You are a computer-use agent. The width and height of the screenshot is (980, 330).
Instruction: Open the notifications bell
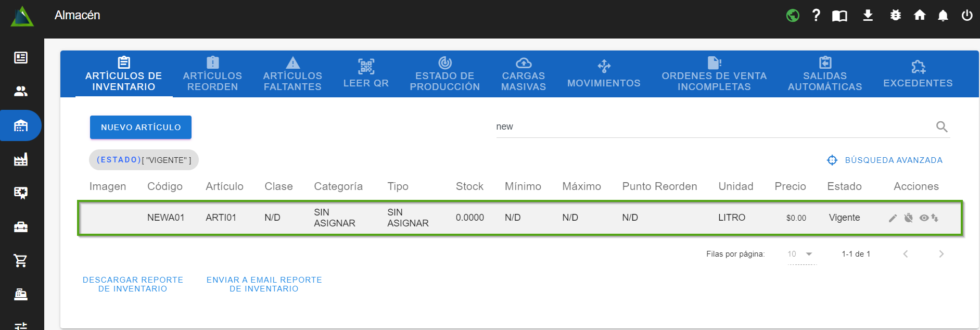click(943, 16)
